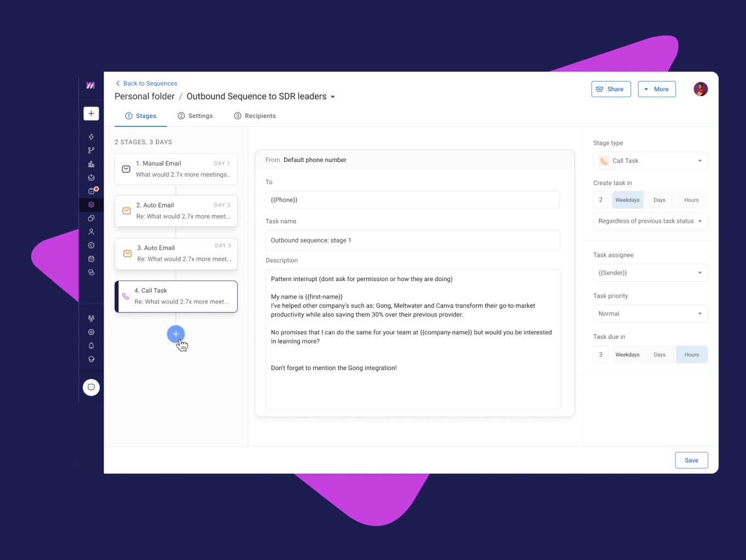Open the chat support bubble at sidebar bottom

click(x=91, y=387)
